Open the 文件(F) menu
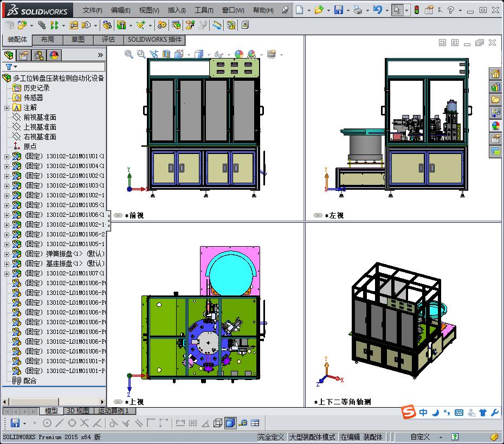 [92, 10]
